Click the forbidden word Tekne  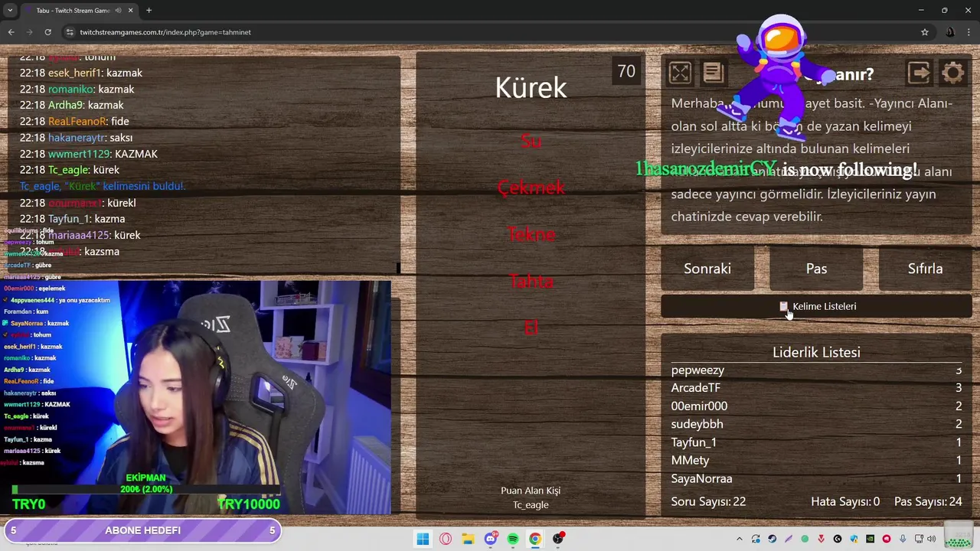pos(531,234)
